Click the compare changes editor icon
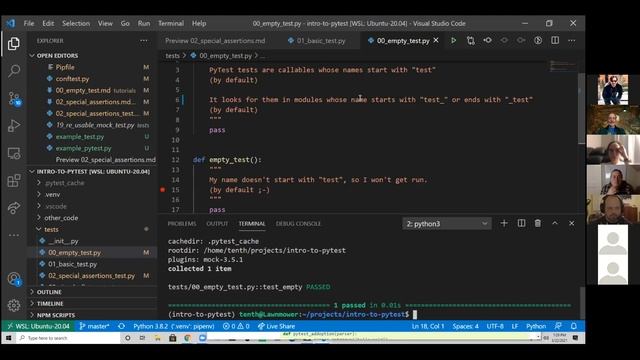Screen dimensions: 640x360 tap(471, 40)
